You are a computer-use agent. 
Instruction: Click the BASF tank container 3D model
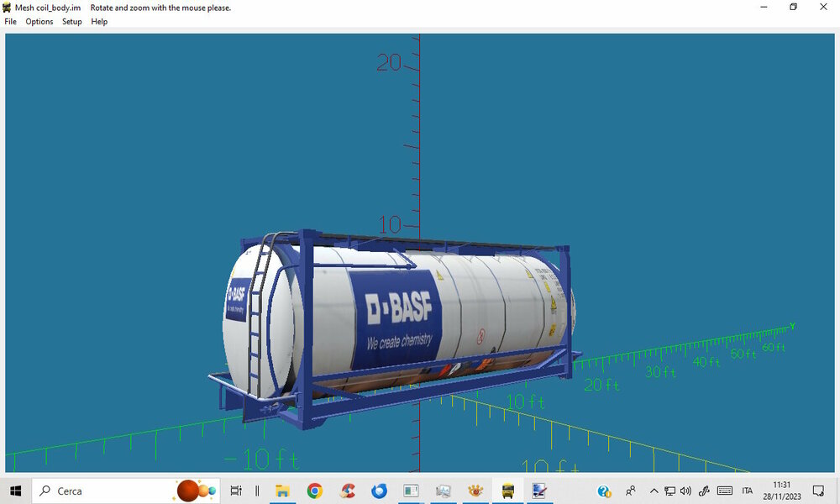point(394,329)
